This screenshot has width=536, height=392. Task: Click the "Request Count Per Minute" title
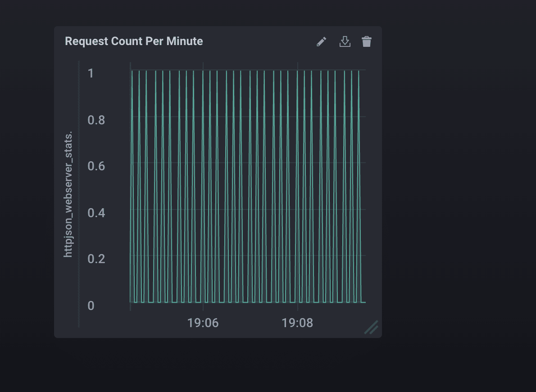134,41
